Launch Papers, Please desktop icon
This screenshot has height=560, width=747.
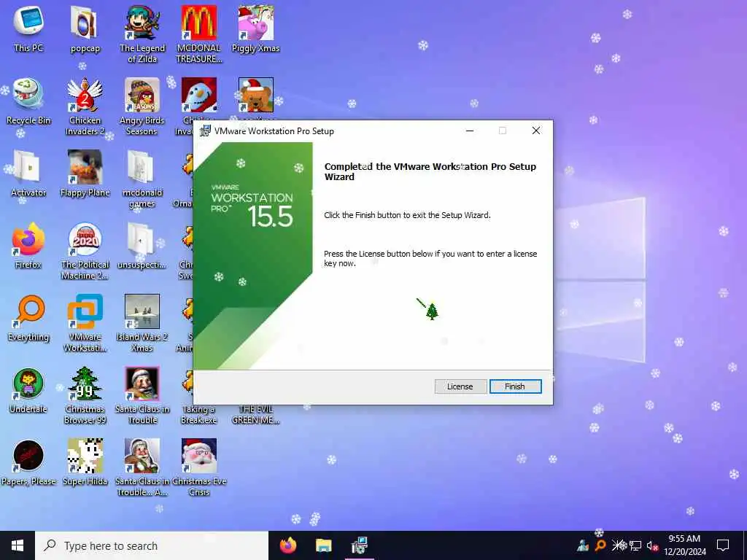tap(28, 462)
